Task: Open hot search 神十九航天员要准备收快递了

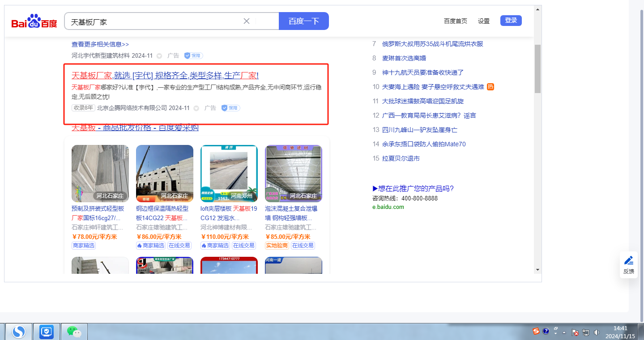Action: (x=423, y=72)
